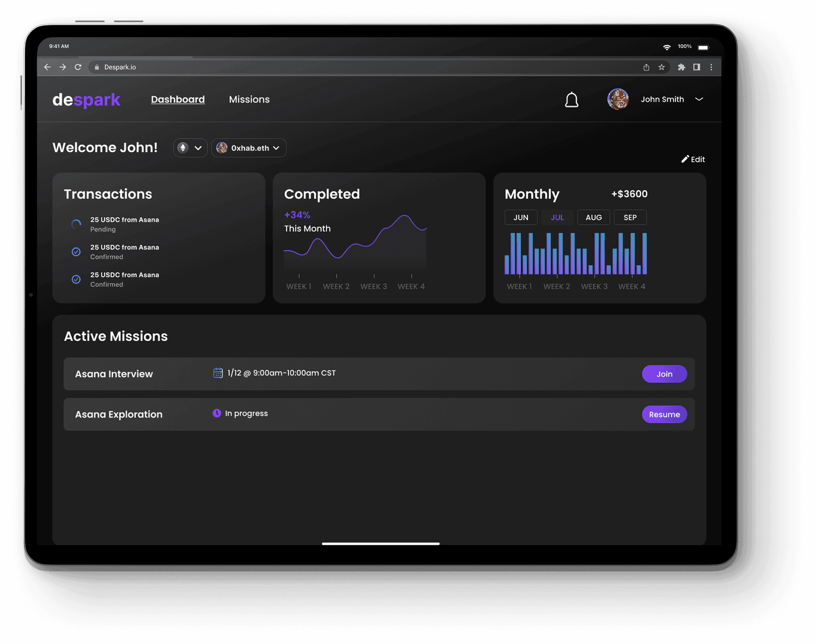This screenshot has width=816, height=644.
Task: Go to the Dashboard tab
Action: pyautogui.click(x=178, y=100)
